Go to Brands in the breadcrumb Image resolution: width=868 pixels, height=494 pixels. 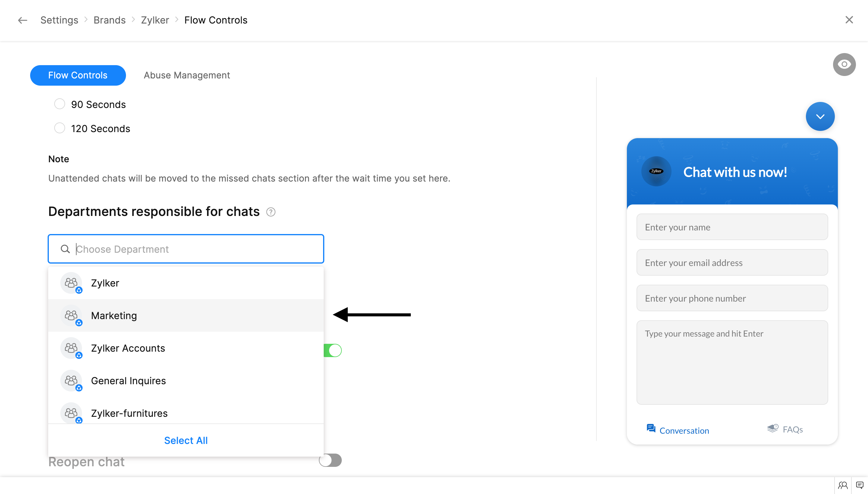point(109,21)
